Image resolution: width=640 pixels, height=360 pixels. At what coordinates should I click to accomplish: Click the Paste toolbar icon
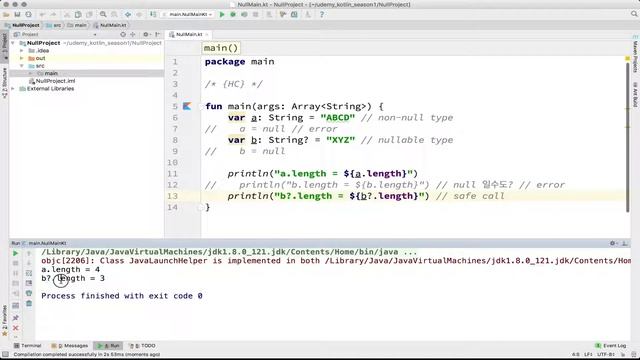pyautogui.click(x=89, y=14)
